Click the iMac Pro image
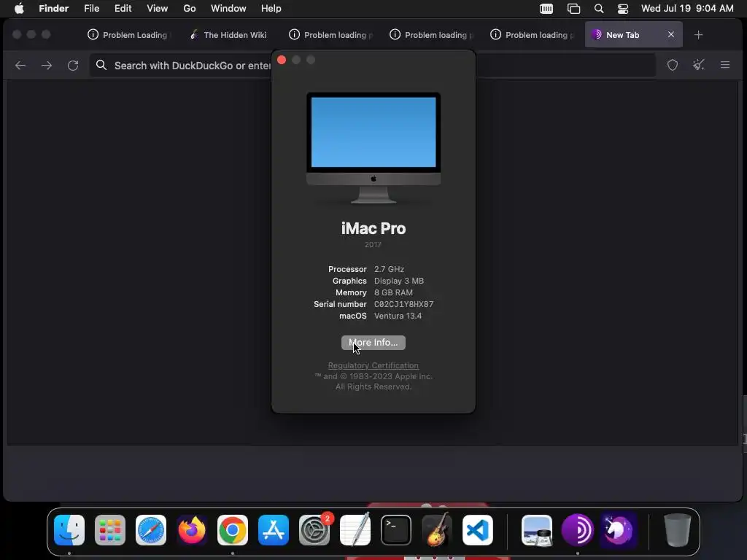Screen dimensions: 747x560 pyautogui.click(x=373, y=147)
